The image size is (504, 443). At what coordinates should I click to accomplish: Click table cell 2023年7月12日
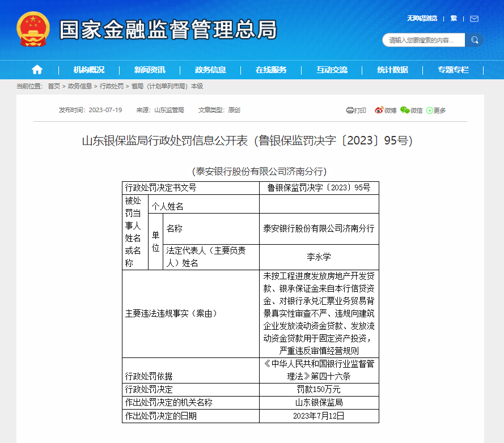(x=319, y=416)
